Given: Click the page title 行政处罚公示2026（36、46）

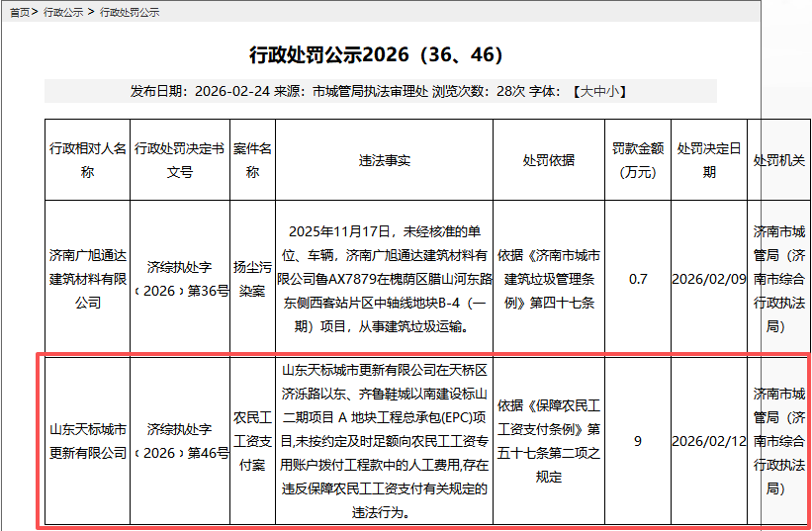Looking at the screenshot, I should point(377,54).
